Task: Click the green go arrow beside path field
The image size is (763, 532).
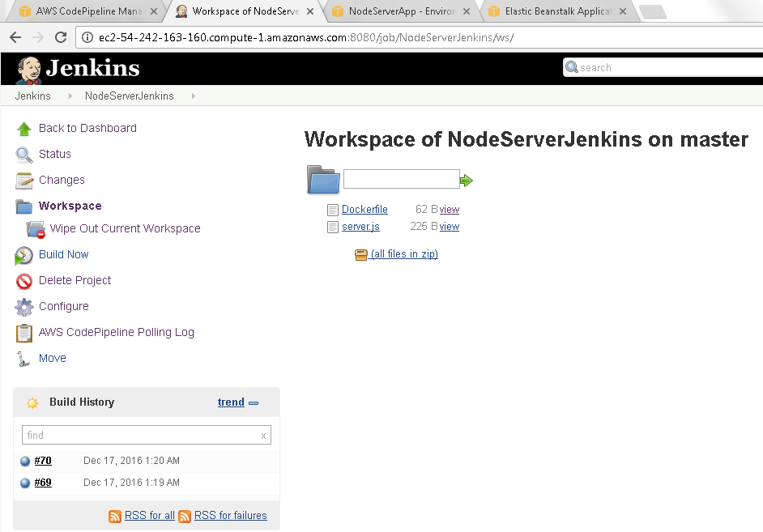Action: [467, 181]
